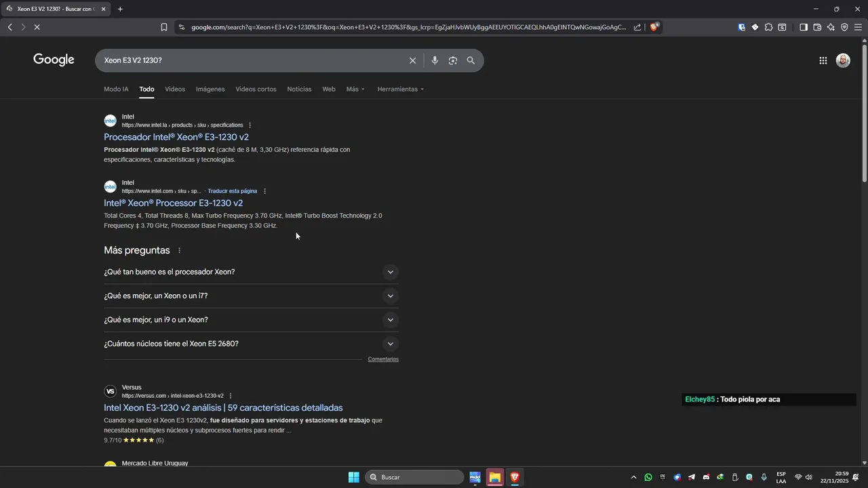The image size is (868, 488).
Task: Open the ESP LAA language indicator
Action: coord(781,477)
